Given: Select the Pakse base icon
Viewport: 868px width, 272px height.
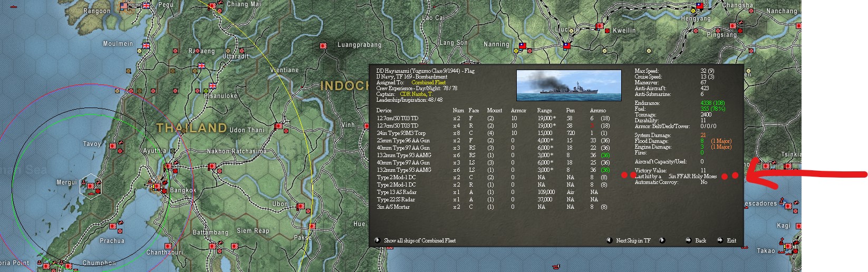Looking at the screenshot, I should pos(312,226).
